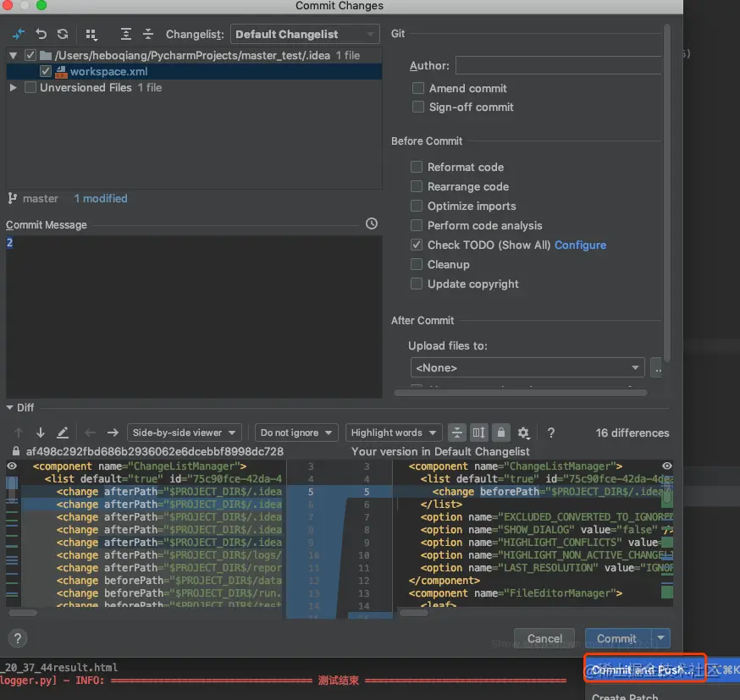This screenshot has height=700, width=740.
Task: Click the ellipsis button beside upload dropdown
Action: click(657, 367)
